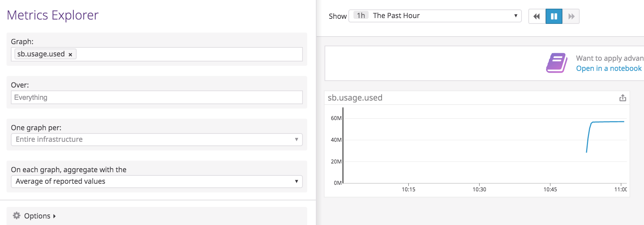Click the "Open in a notebook" link
The height and width of the screenshot is (225, 644).
tap(609, 68)
